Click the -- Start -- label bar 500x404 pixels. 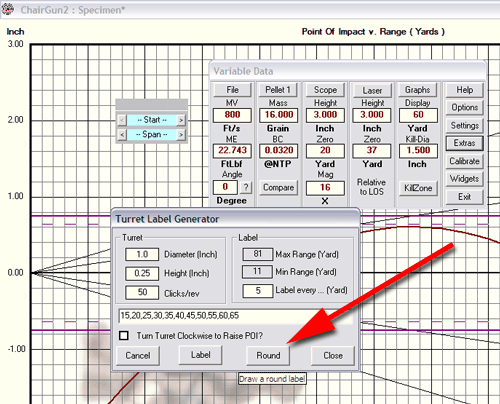(x=152, y=120)
